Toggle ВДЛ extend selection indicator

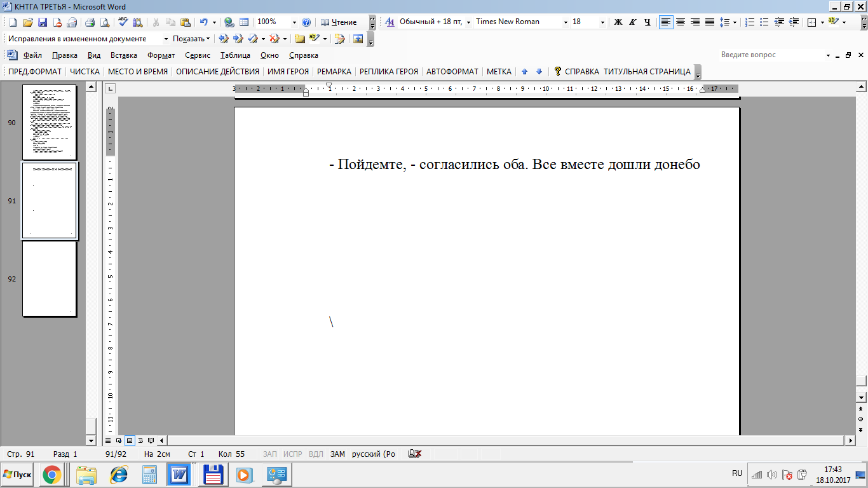316,454
